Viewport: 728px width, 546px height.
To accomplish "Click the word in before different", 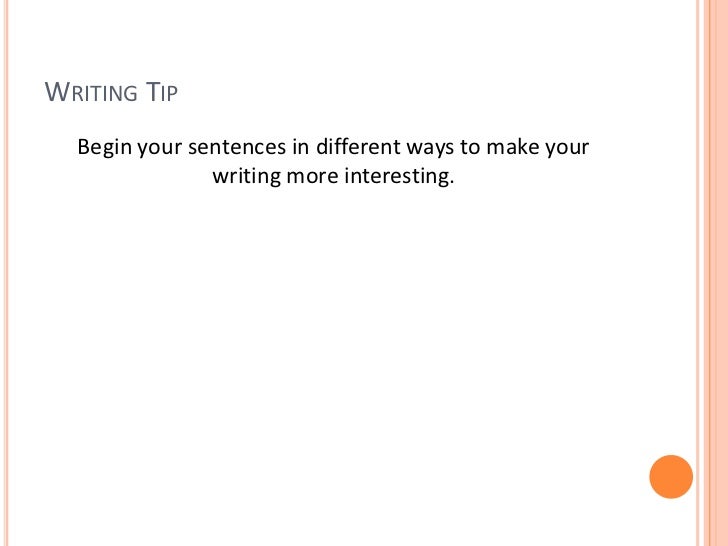I will pyautogui.click(x=299, y=149).
